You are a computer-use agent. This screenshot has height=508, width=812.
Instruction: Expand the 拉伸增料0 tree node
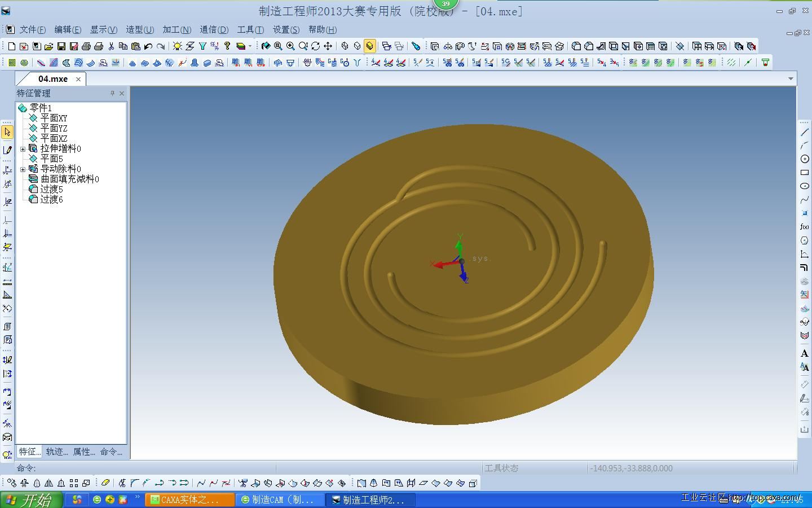pos(23,149)
